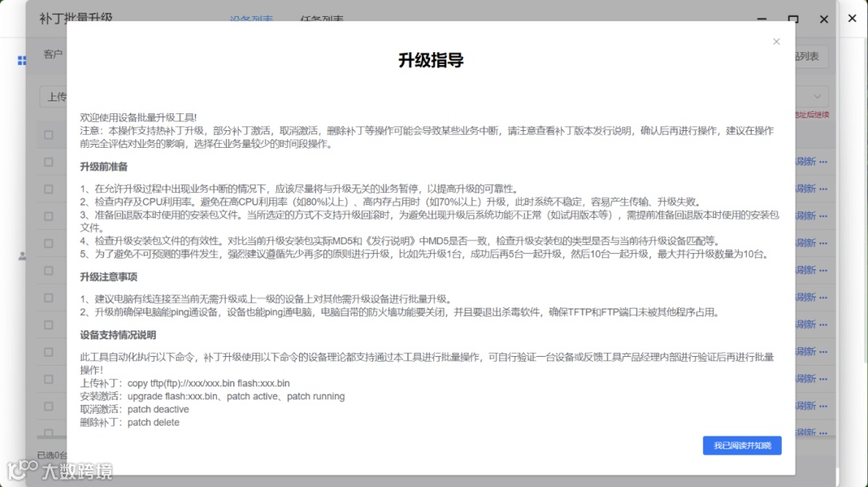The width and height of the screenshot is (868, 487).
Task: Close the 升级指导 dialog with its X
Action: (776, 42)
